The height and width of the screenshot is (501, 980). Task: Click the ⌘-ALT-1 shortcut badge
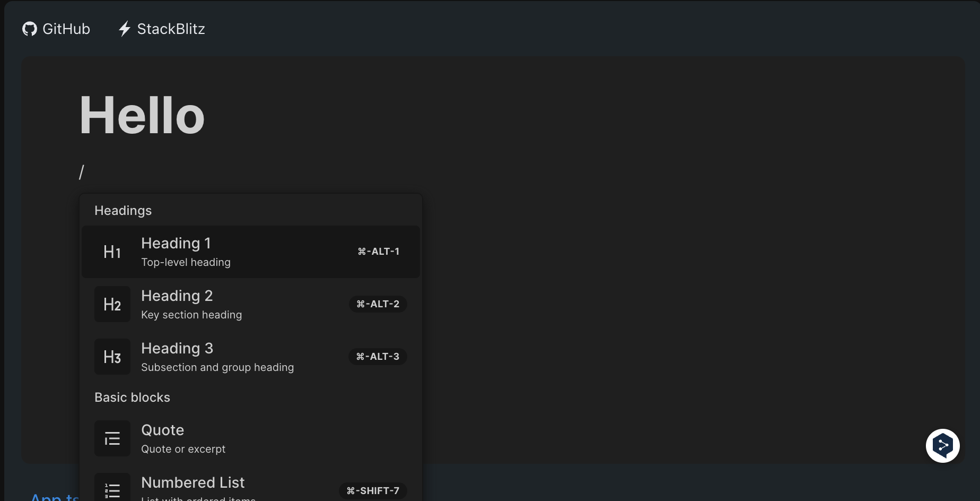(x=378, y=252)
